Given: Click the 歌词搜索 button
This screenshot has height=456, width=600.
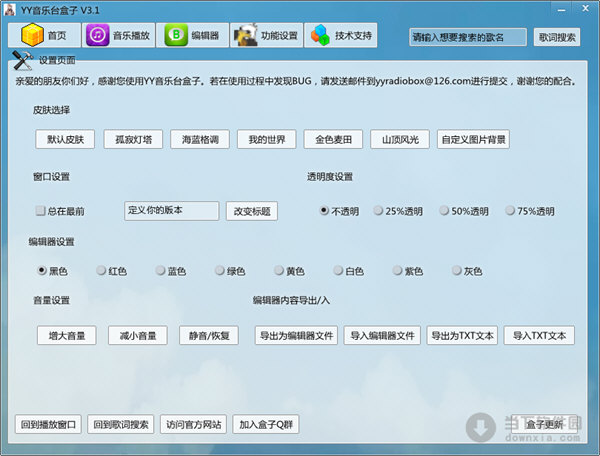Looking at the screenshot, I should point(557,37).
